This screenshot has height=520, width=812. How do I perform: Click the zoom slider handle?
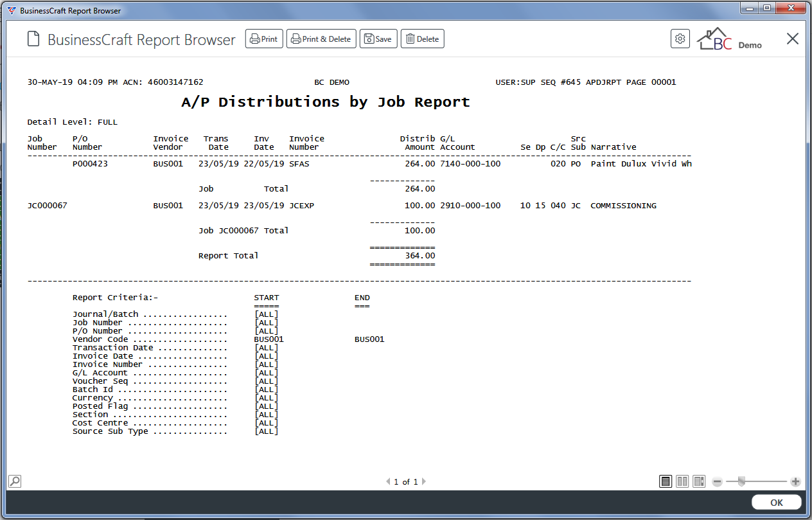click(741, 481)
